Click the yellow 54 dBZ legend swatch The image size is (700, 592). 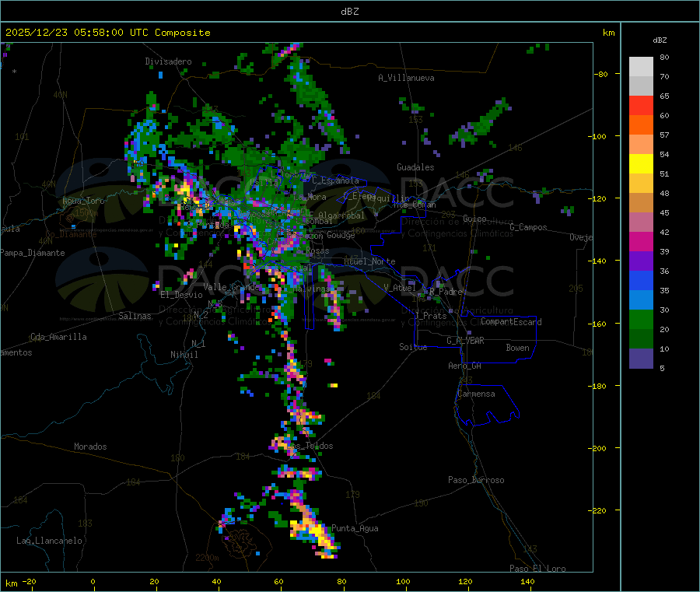point(641,164)
